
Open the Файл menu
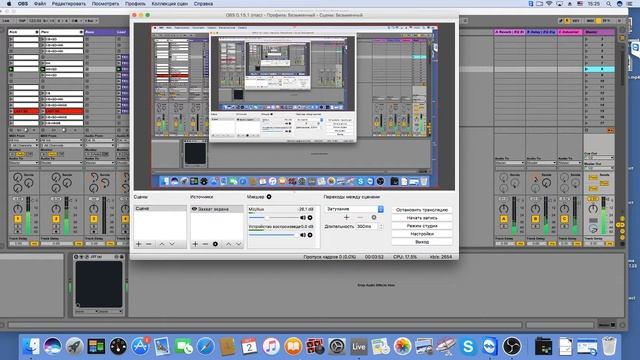coord(40,4)
